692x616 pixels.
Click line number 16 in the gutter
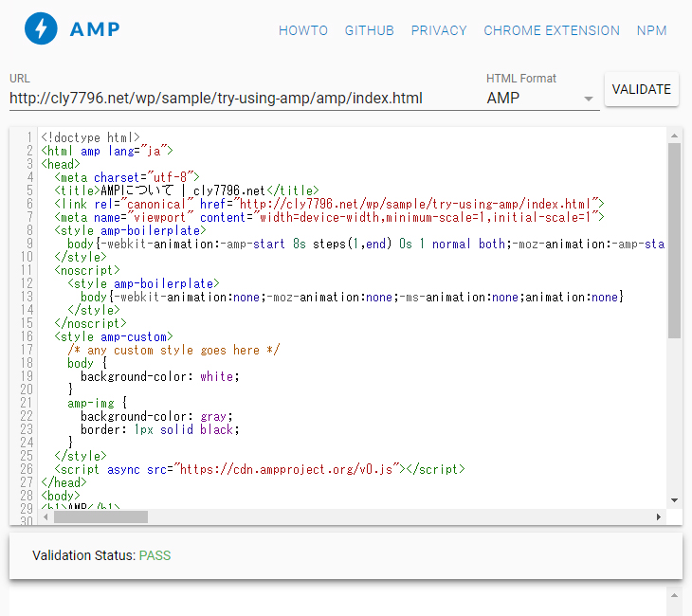click(28, 336)
